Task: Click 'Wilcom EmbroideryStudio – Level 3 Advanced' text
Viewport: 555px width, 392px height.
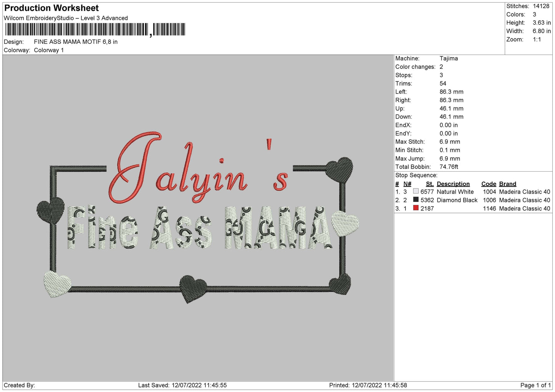Action: 66,18
